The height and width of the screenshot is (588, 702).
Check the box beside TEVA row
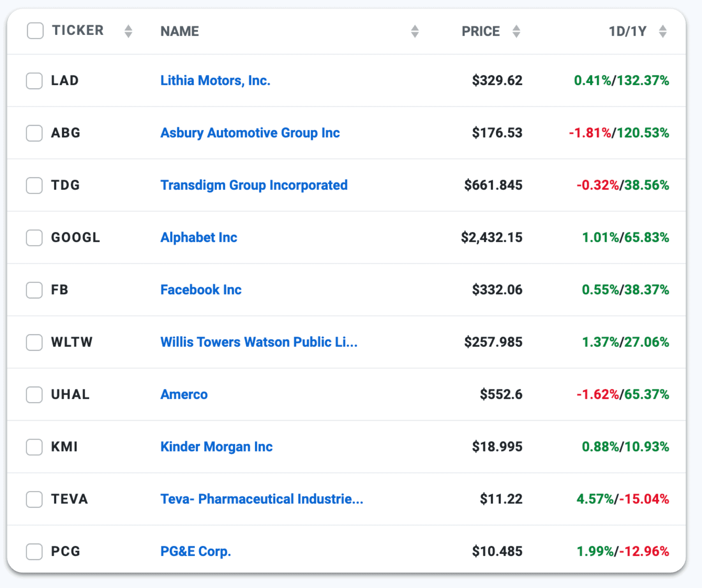coord(34,499)
